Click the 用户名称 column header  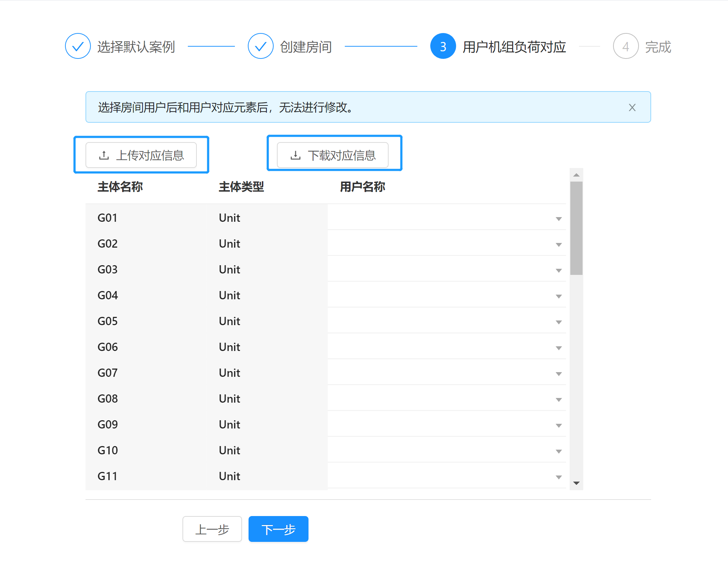coord(362,187)
